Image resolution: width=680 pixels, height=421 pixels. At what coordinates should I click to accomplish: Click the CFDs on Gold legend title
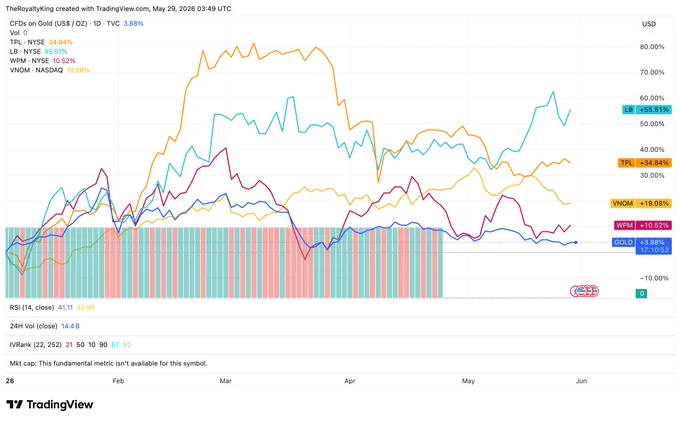click(65, 23)
